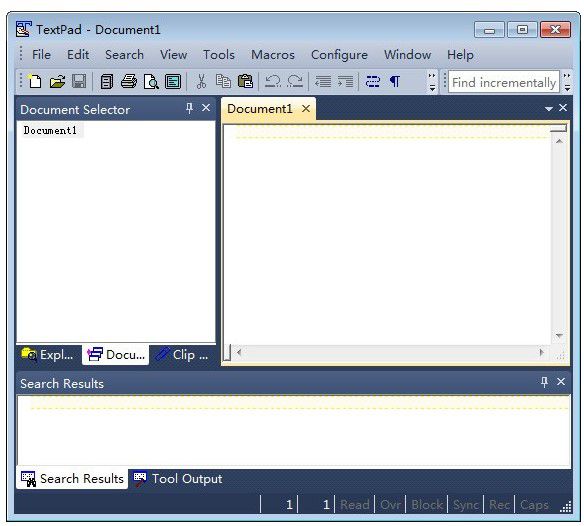The image size is (584, 526).
Task: Click the Open file folder icon
Action: point(57,81)
